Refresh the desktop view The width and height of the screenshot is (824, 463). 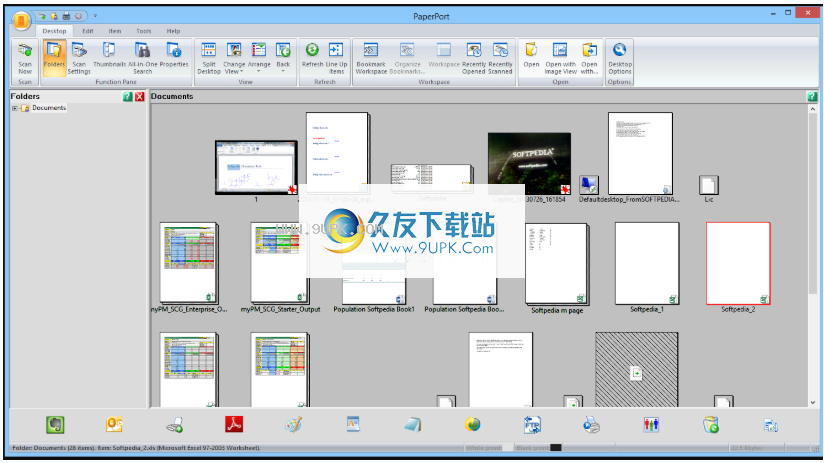tap(312, 55)
